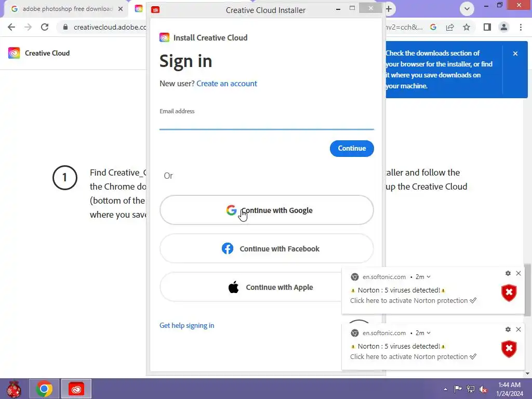532x399 pixels.
Task: Show hidden system tray icons
Action: click(x=445, y=389)
